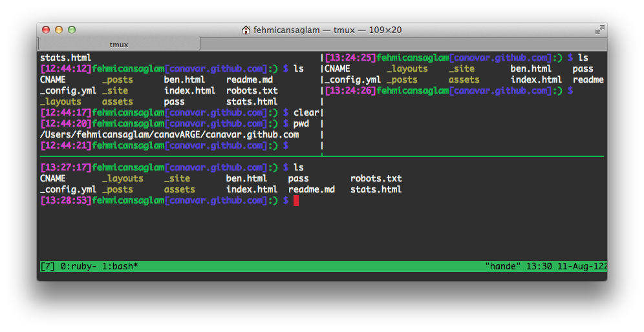644x332 pixels.
Task: Click robots.txt in the bottom pane listing
Action: (x=376, y=178)
